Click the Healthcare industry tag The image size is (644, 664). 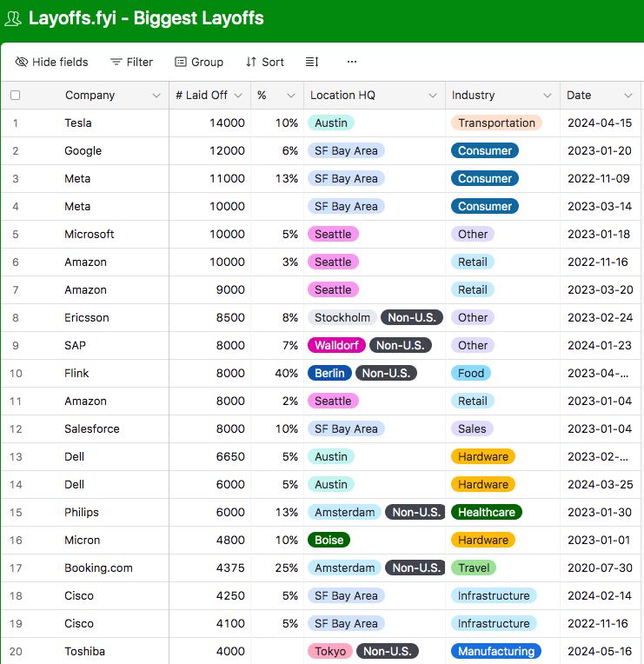point(487,513)
